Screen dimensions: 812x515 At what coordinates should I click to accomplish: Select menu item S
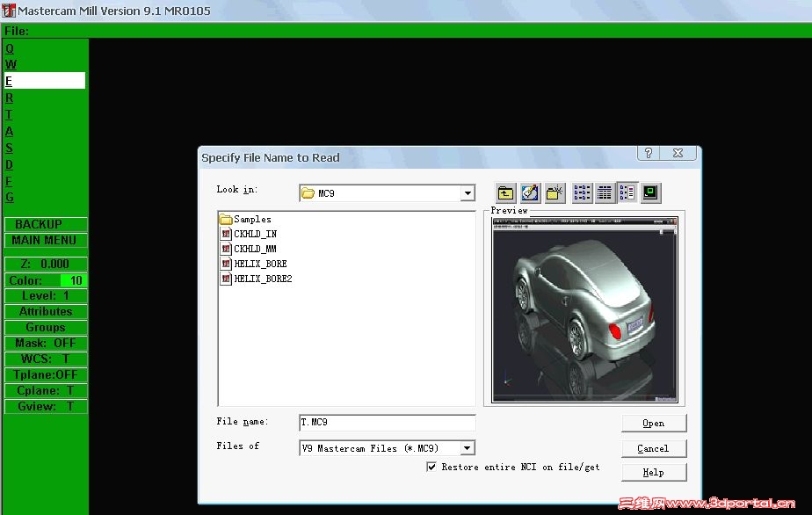click(x=9, y=148)
